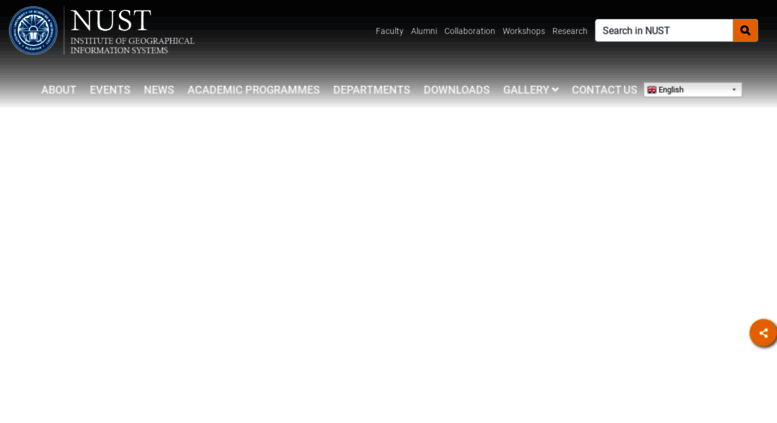Open the English language dropdown
This screenshot has width=777, height=423.
coord(692,90)
